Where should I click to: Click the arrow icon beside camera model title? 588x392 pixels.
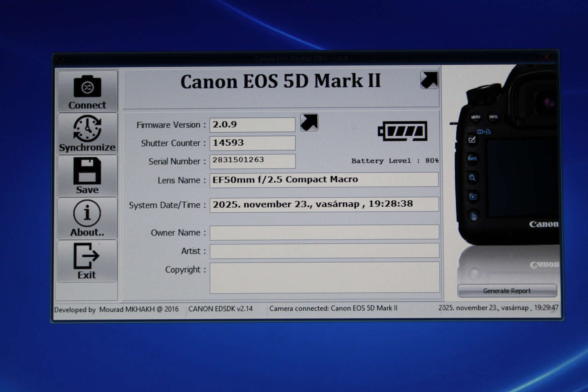coord(429,80)
